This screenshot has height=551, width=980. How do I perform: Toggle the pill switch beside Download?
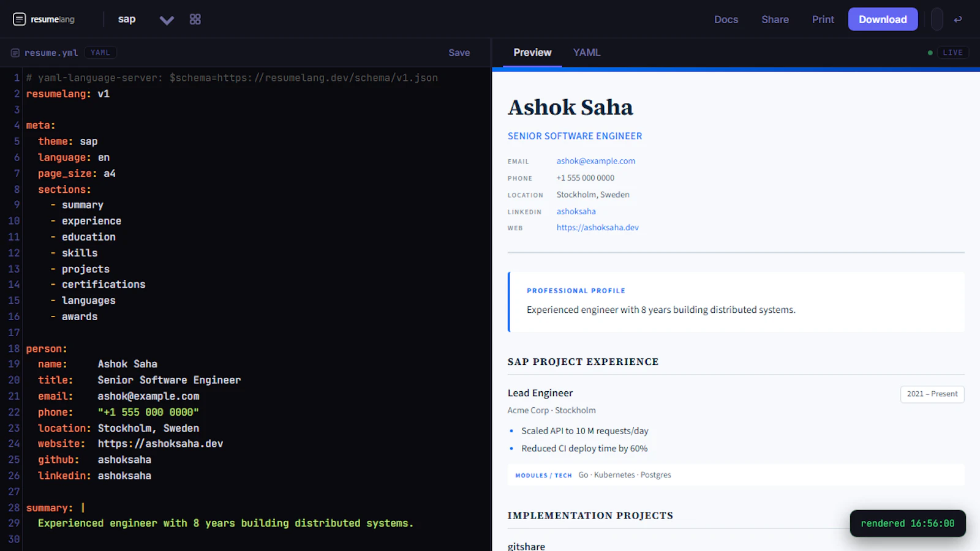(x=937, y=19)
